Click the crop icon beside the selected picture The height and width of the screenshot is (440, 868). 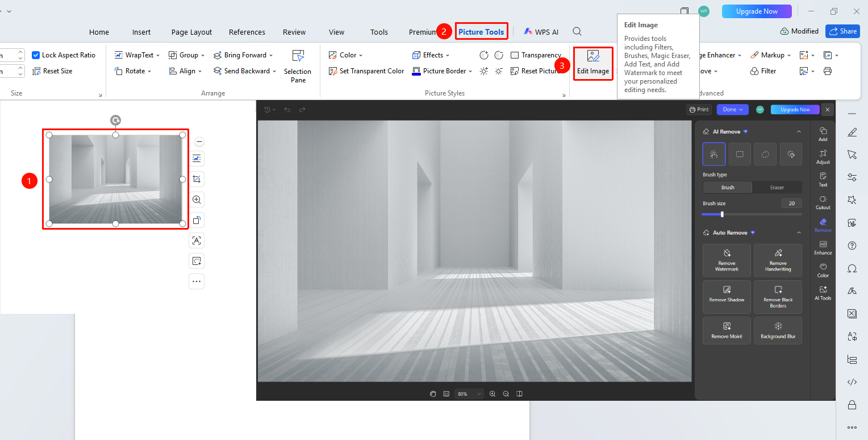(x=197, y=179)
